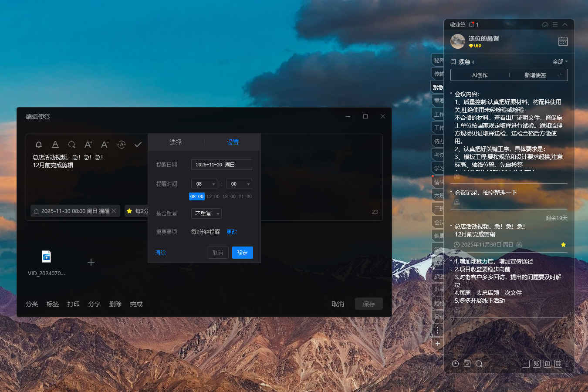Switch to the 设置 tab
The height and width of the screenshot is (392, 588).
coord(233,142)
